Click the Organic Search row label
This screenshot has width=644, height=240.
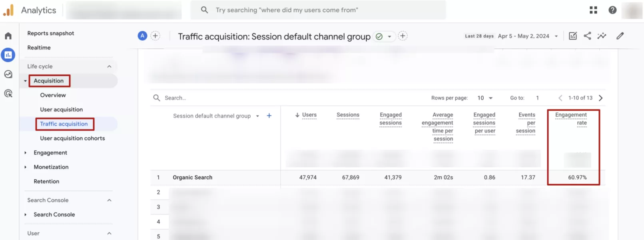coord(192,177)
